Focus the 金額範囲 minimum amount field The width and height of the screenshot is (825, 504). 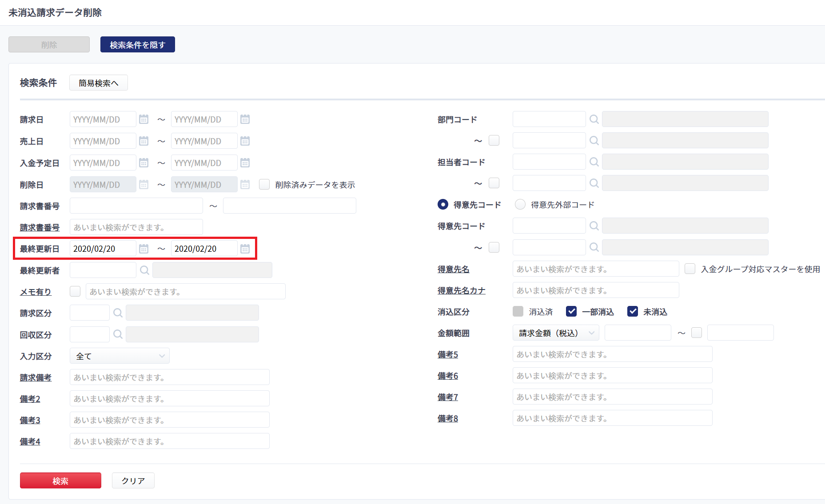click(x=638, y=333)
